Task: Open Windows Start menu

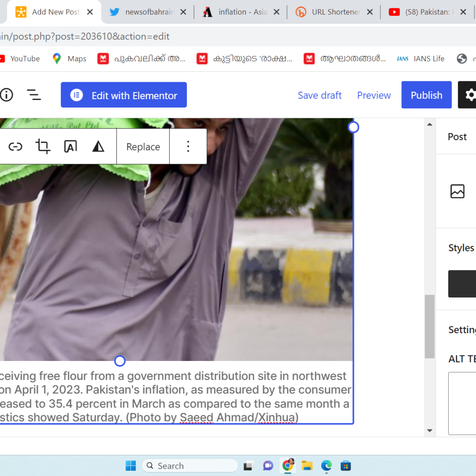Action: point(131,466)
